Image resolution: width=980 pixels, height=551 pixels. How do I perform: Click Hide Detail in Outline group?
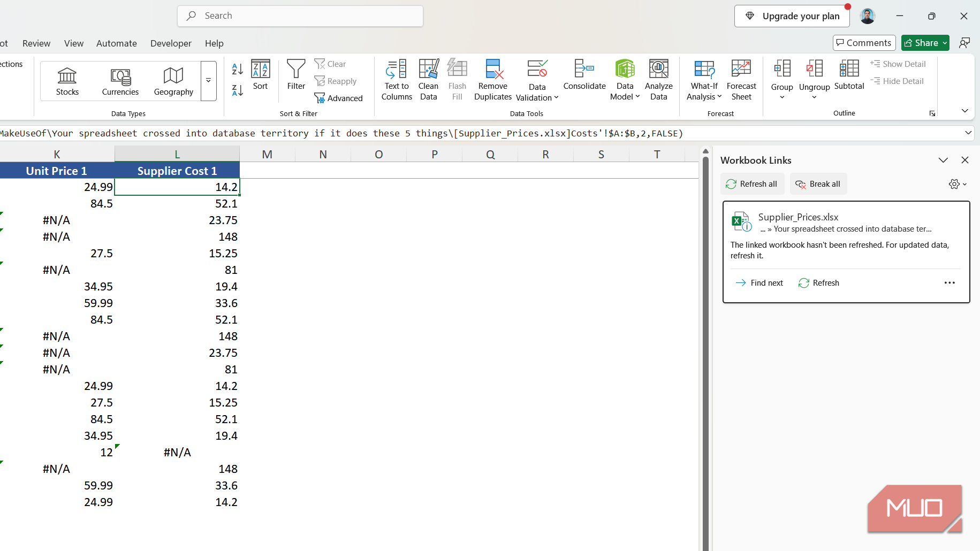pyautogui.click(x=897, y=81)
